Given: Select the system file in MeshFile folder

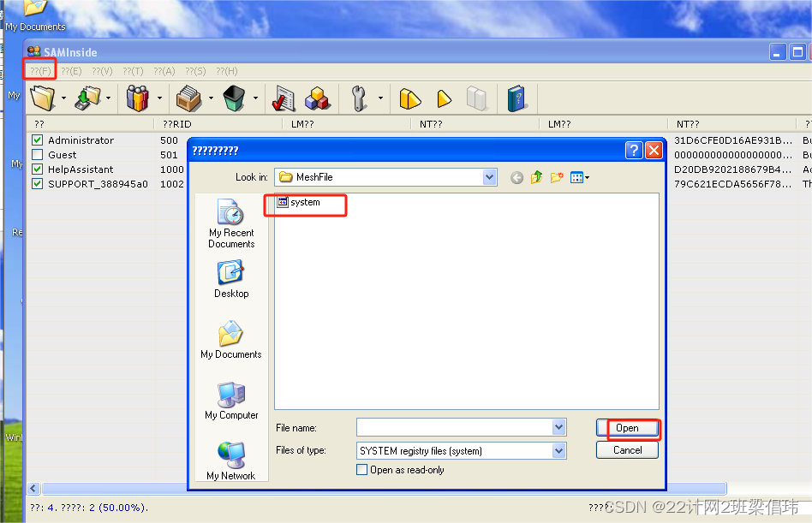Looking at the screenshot, I should point(299,202).
